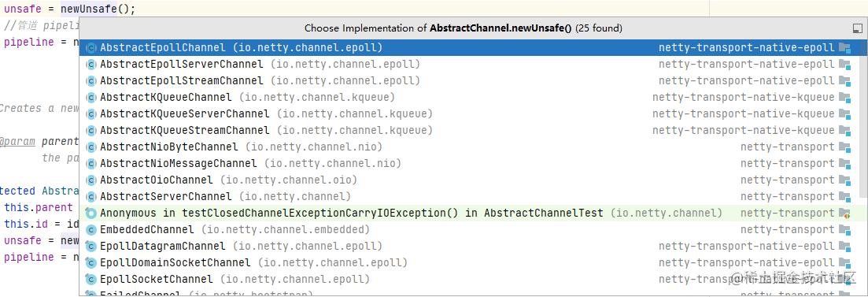
Task: Click class icon beside EpollDatagramChannel
Action: point(90,247)
